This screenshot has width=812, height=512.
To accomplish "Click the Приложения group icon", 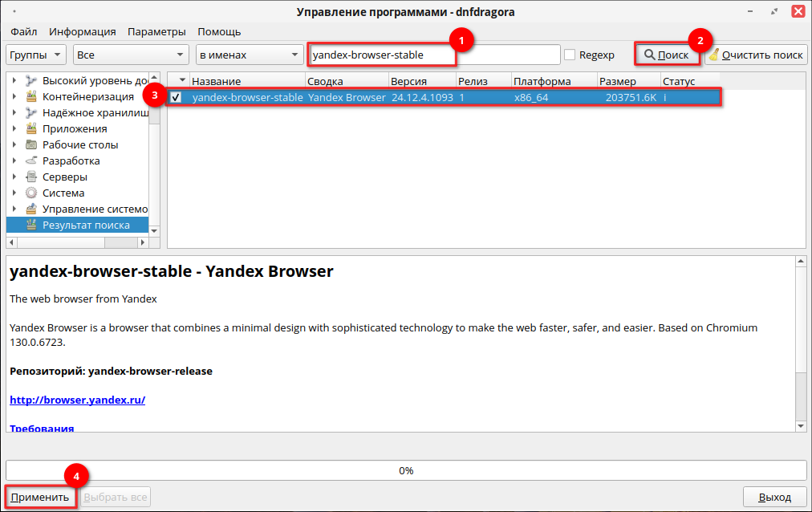I will pyautogui.click(x=31, y=129).
